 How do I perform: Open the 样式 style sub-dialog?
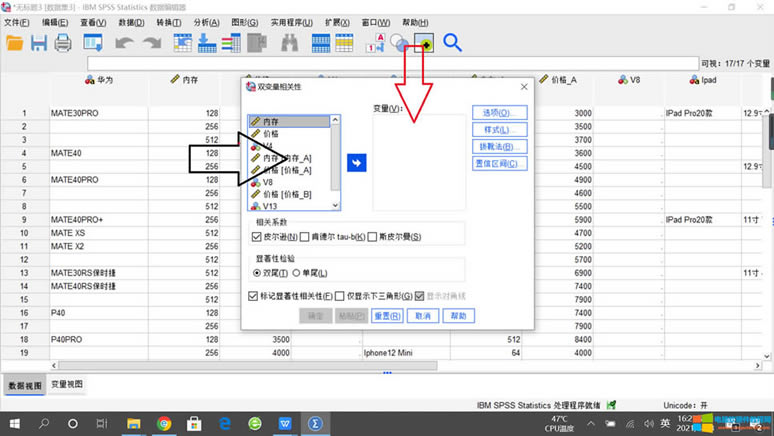pos(498,130)
